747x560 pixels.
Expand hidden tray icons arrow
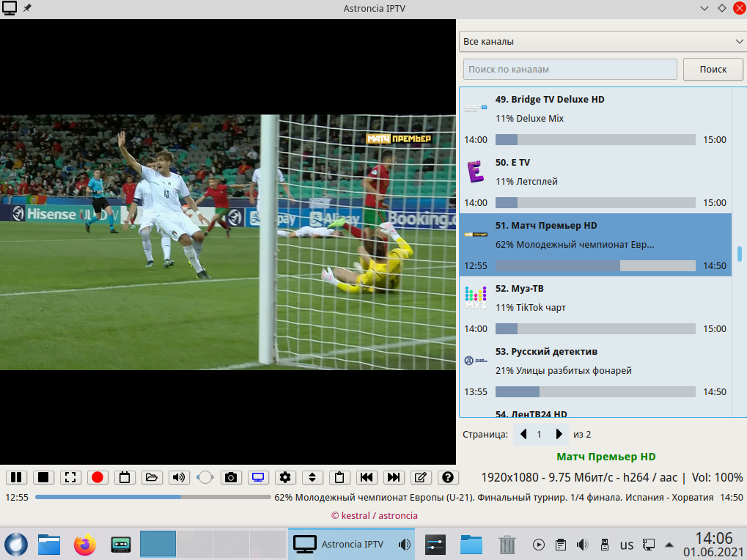[x=669, y=545]
